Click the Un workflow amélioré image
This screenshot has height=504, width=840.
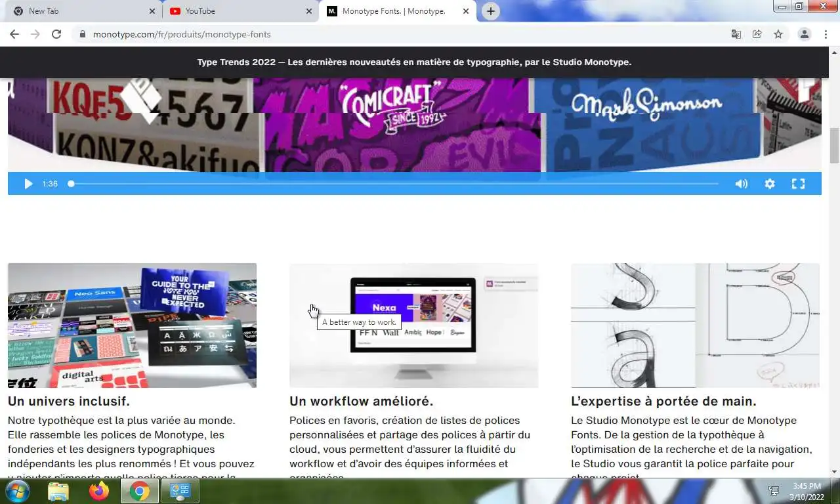(413, 325)
